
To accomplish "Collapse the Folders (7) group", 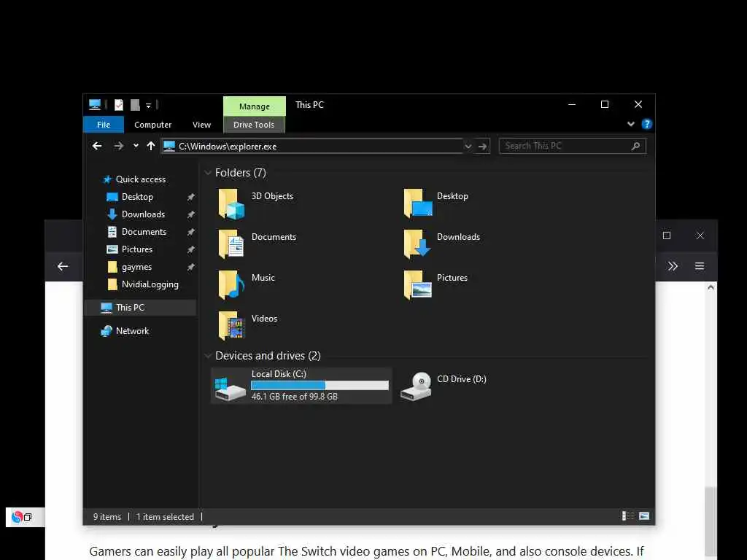I will (208, 173).
